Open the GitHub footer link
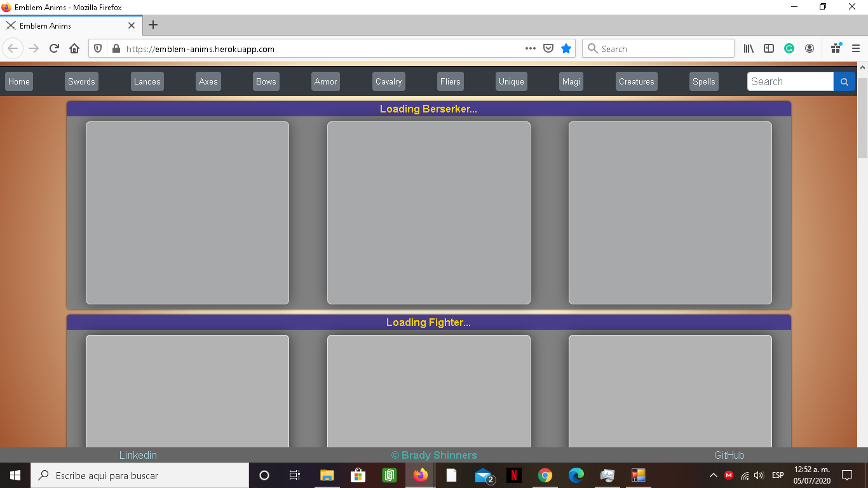The width and height of the screenshot is (868, 488). point(729,455)
